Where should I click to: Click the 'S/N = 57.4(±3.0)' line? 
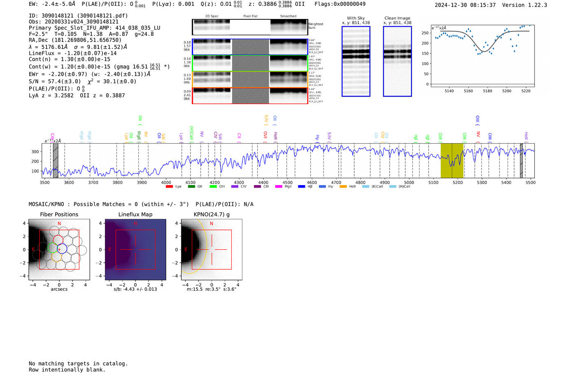[x=82, y=81]
